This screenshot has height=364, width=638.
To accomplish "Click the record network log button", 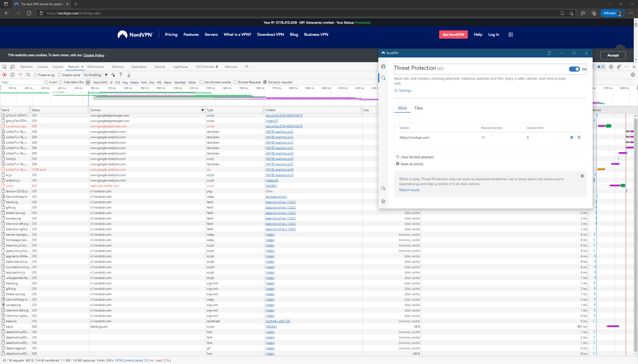I will coord(5,75).
